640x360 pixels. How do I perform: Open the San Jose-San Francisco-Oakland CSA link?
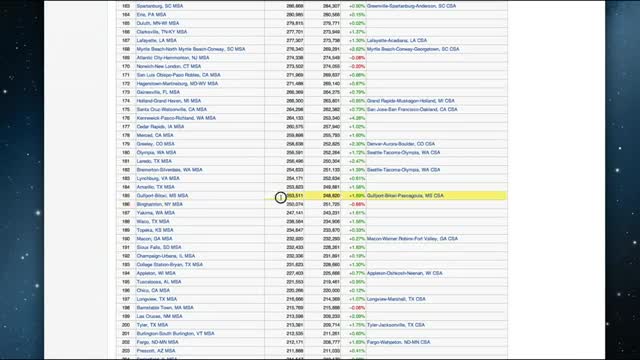412,109
